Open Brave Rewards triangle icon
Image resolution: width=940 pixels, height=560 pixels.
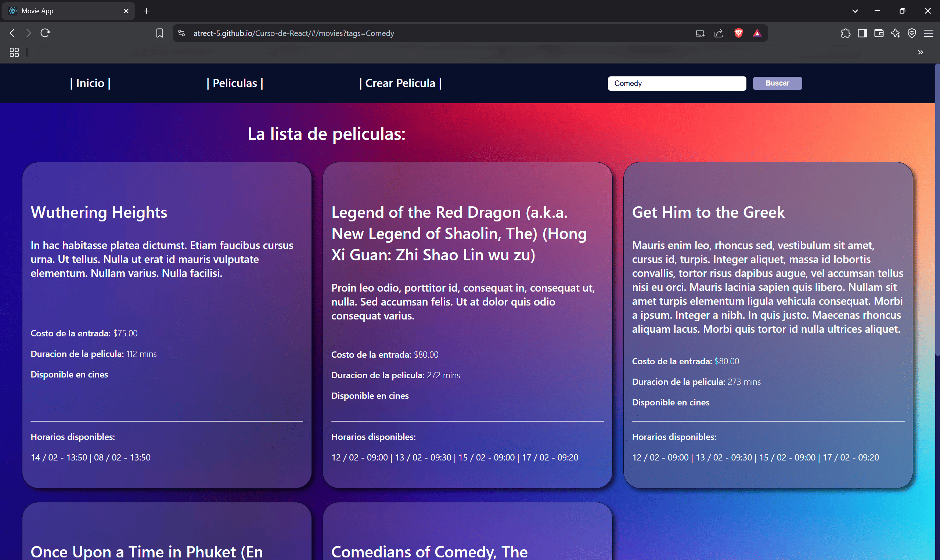[757, 33]
